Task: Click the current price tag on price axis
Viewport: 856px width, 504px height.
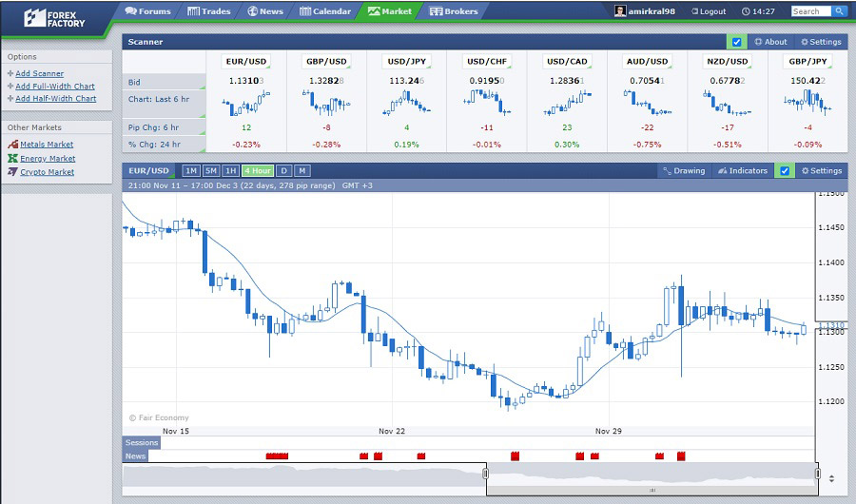Action: [831, 325]
